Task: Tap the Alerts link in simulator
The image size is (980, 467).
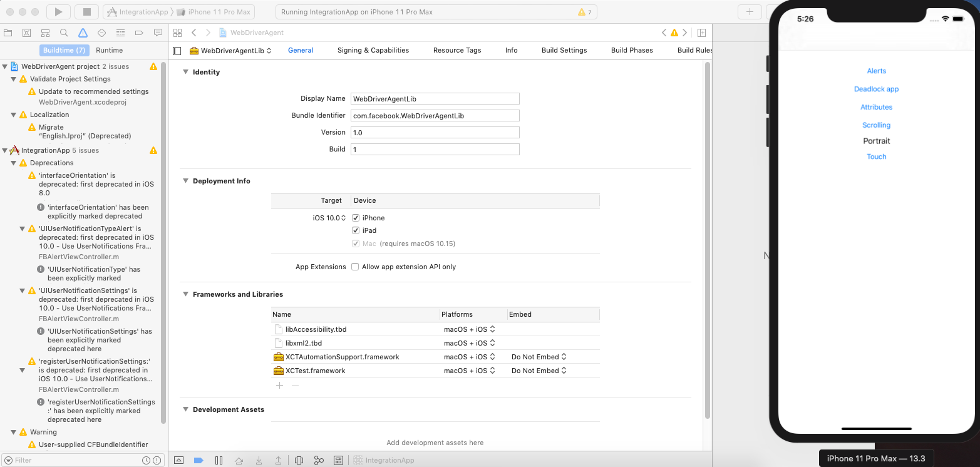Action: pyautogui.click(x=876, y=71)
